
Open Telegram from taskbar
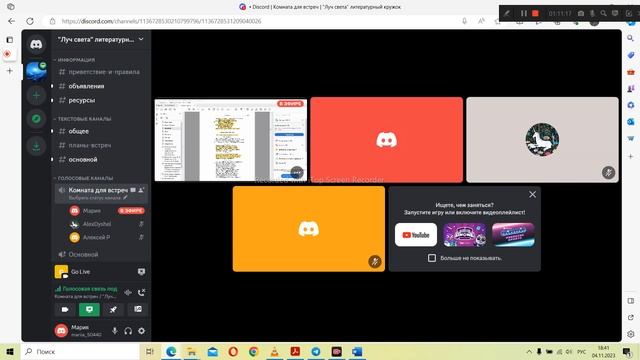tap(316, 351)
